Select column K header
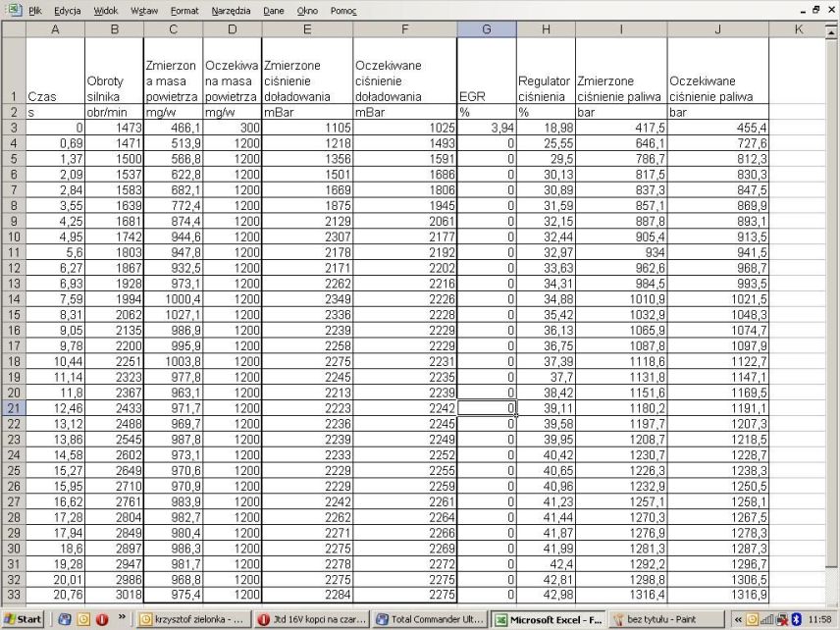The image size is (840, 630). 798,29
